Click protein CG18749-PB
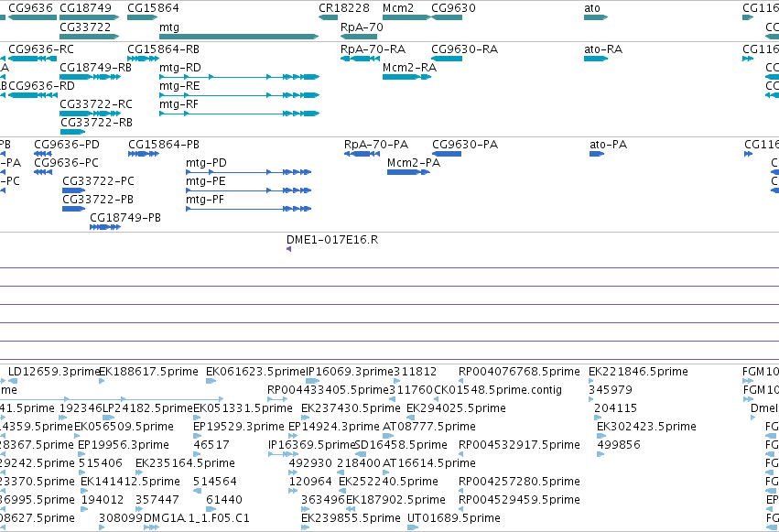The width and height of the screenshot is (779, 532). pyautogui.click(x=105, y=227)
